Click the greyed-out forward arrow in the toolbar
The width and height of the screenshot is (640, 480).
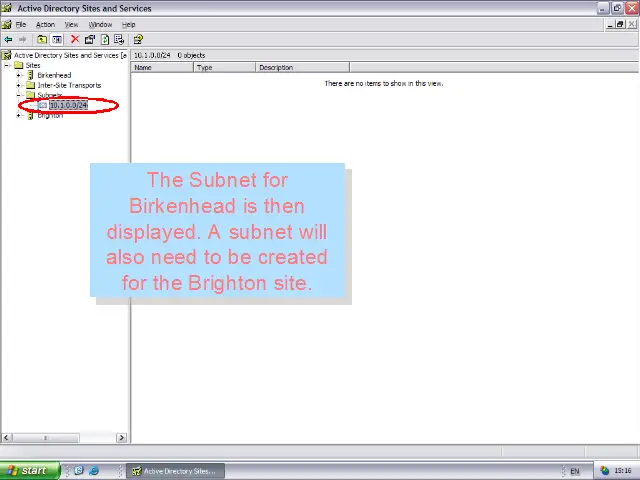coord(22,40)
